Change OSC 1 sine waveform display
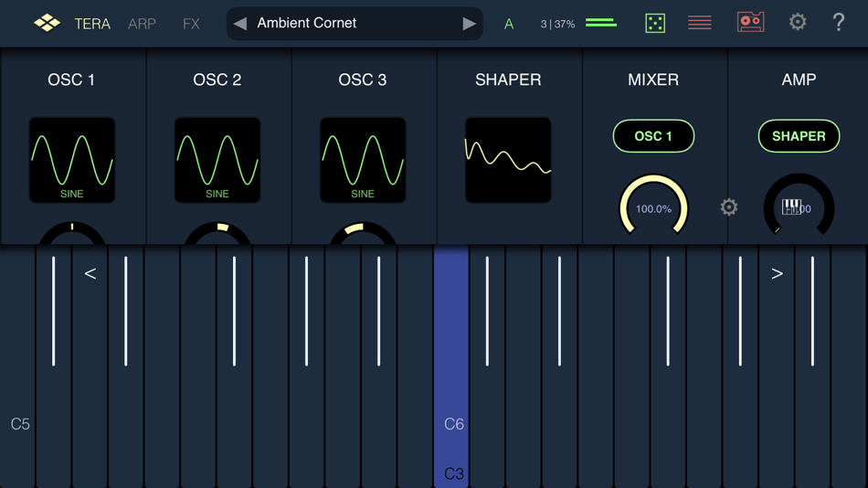The image size is (868, 488). (x=72, y=160)
